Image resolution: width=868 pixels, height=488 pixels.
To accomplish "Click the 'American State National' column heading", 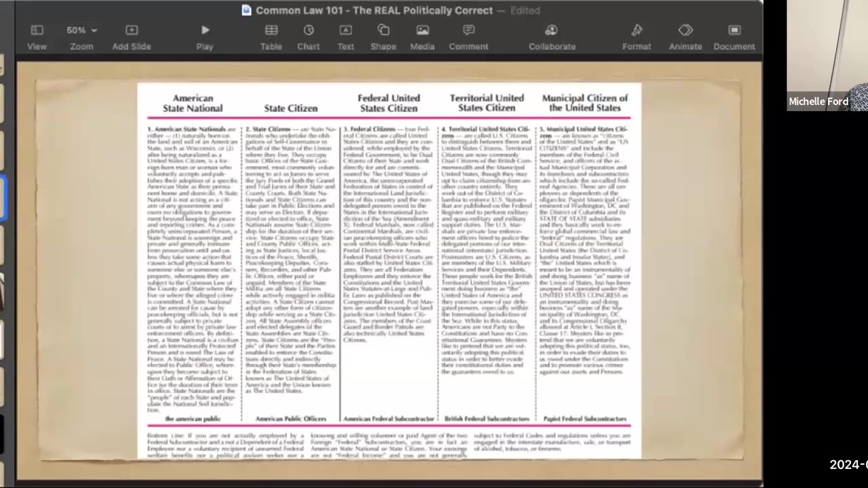I will 193,103.
